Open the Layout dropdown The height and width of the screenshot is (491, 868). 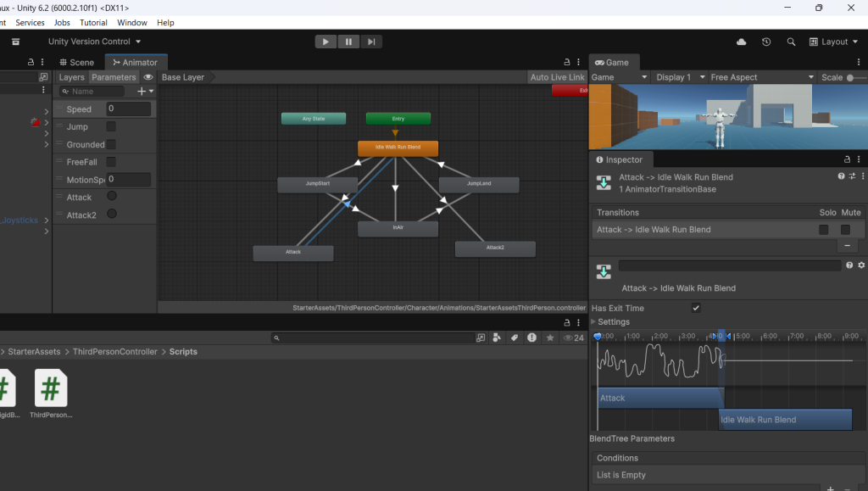coord(833,42)
